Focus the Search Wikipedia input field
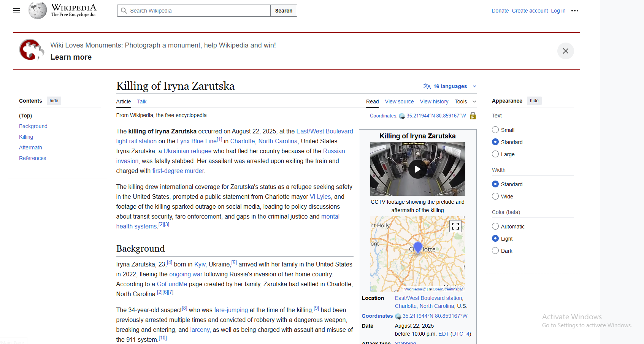Viewport: 644px width, 344px height. click(x=194, y=11)
